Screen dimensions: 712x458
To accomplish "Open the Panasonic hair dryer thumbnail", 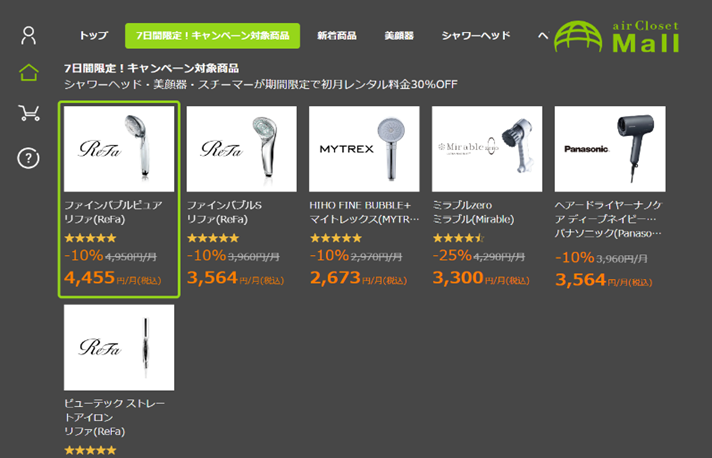I will pos(610,149).
